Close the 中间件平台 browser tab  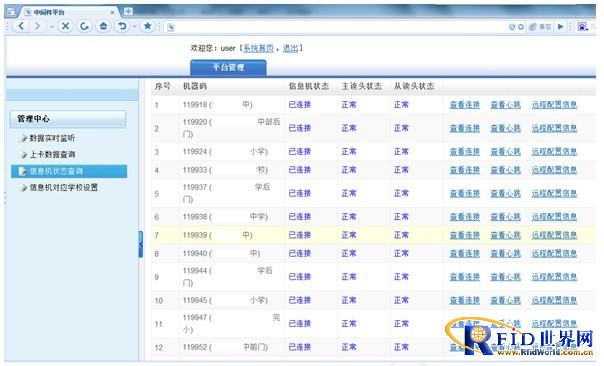pos(112,12)
